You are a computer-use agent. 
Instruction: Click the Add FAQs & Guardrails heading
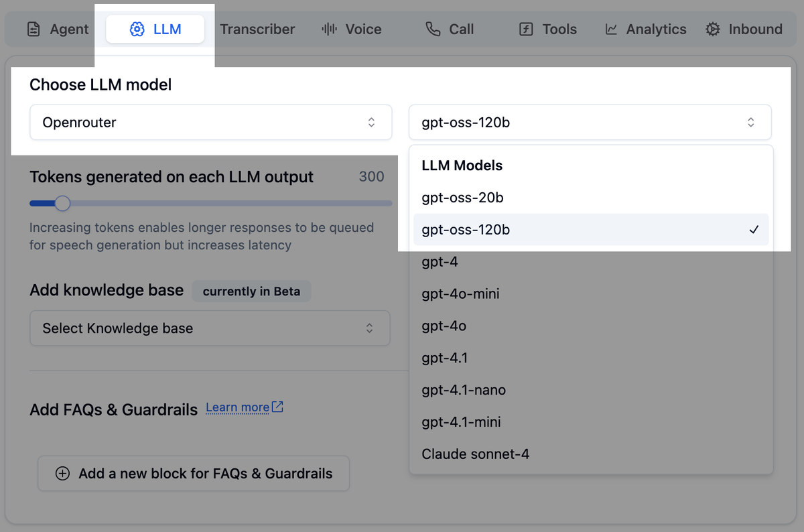coord(114,409)
